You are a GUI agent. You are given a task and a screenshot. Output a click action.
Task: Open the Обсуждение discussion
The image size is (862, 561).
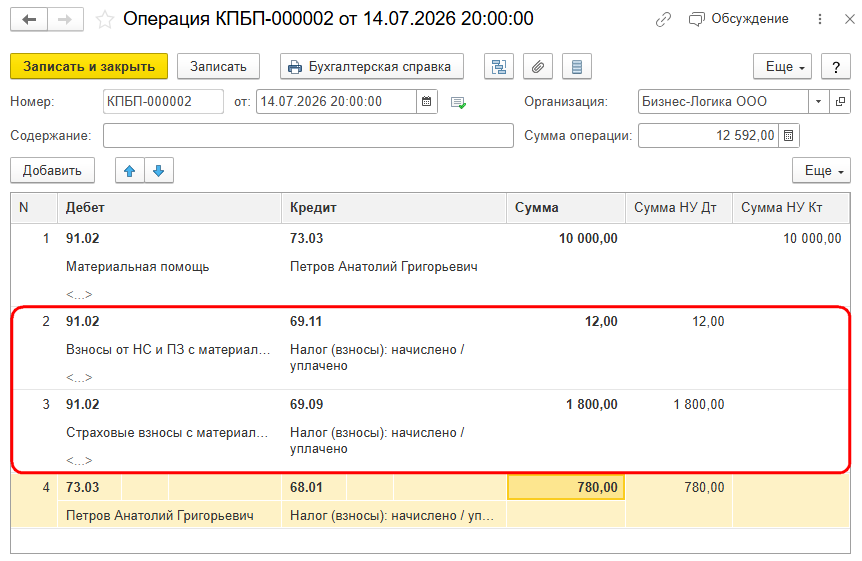[x=738, y=19]
